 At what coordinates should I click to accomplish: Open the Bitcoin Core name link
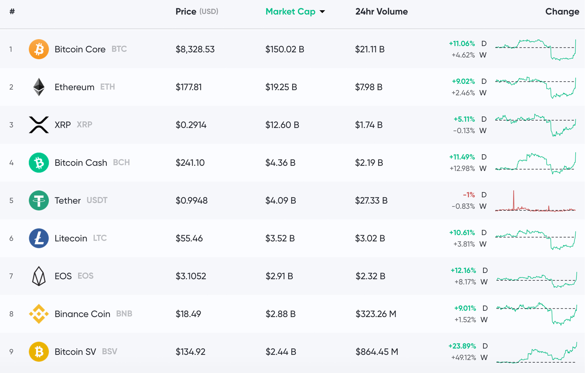point(80,49)
